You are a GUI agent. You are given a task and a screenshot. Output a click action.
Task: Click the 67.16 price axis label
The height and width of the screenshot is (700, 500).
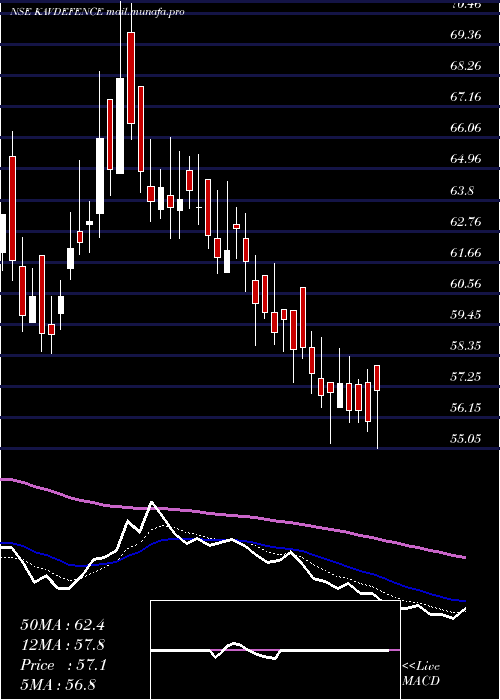click(466, 97)
